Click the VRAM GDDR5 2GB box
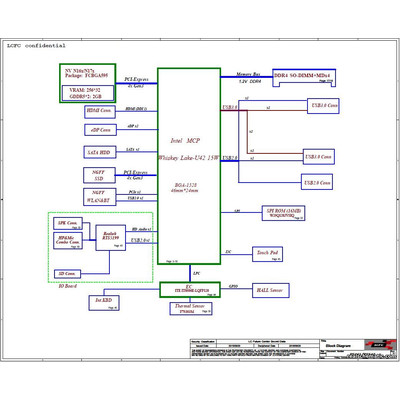Image resolution: width=400 pixels, height=400 pixels. click(88, 93)
